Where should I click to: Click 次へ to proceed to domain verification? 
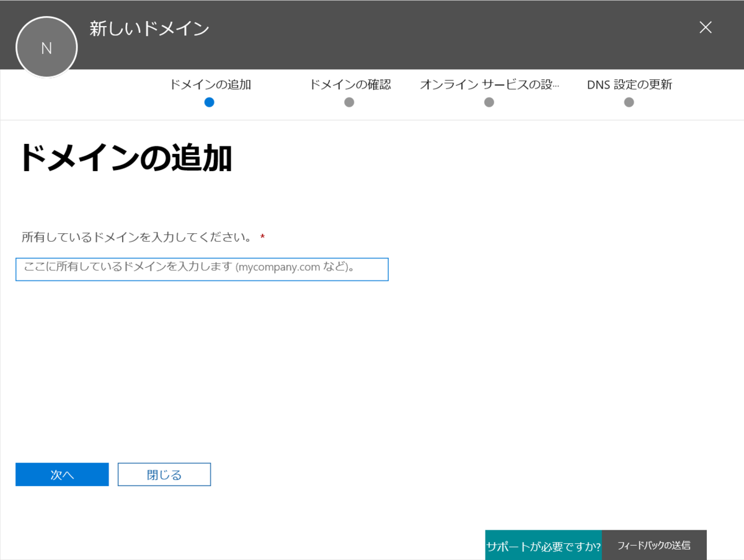[x=61, y=474]
